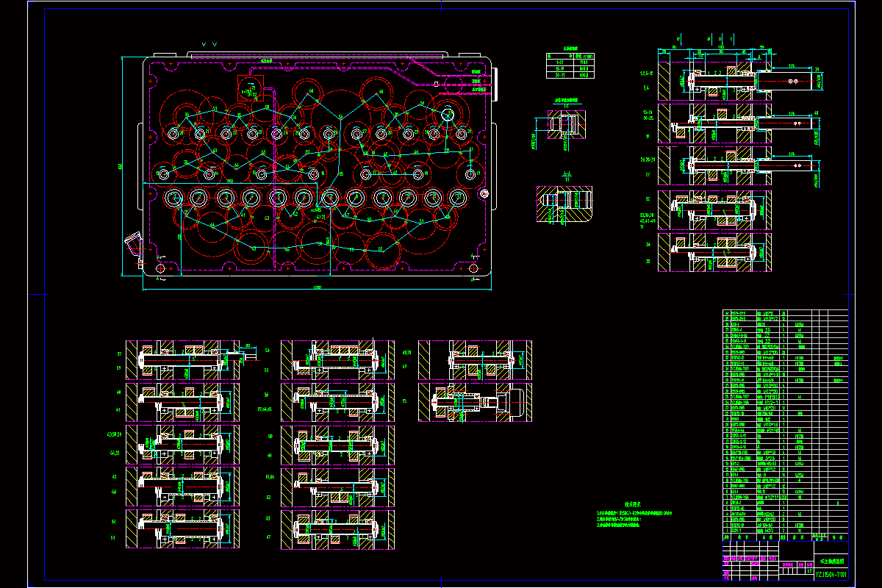Select the "1-12" cell in speed table
The image size is (882, 588).
560,62
